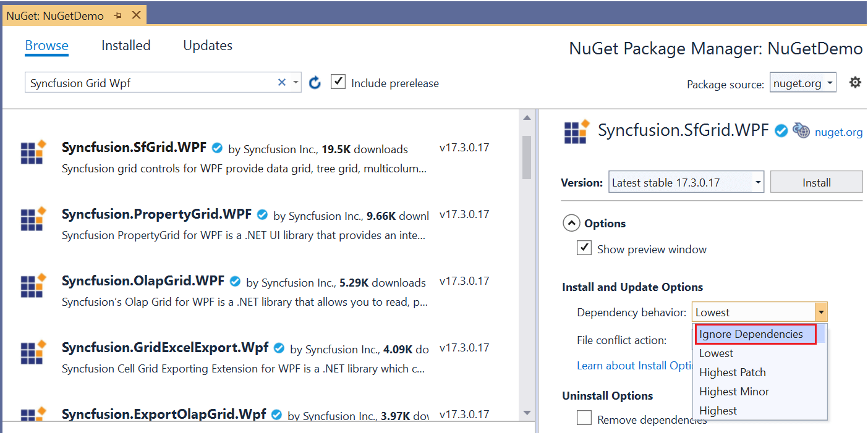
Task: Collapse the Options section
Action: coord(571,223)
